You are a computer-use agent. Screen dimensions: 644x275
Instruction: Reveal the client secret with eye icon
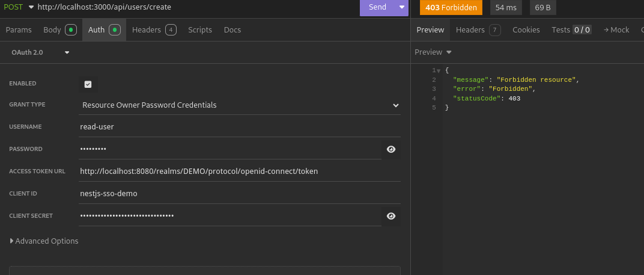point(391,215)
